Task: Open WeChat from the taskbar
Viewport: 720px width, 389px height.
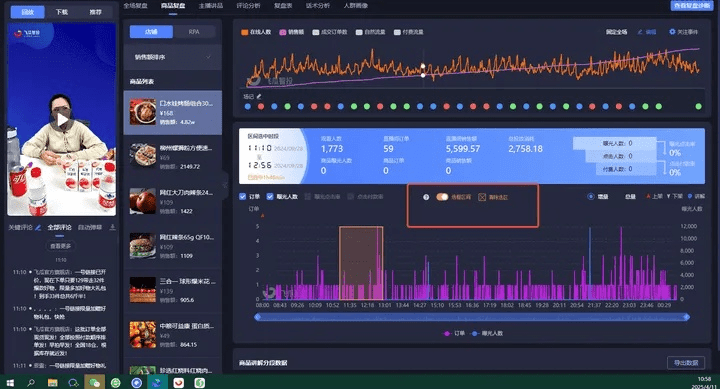Action: point(95,383)
